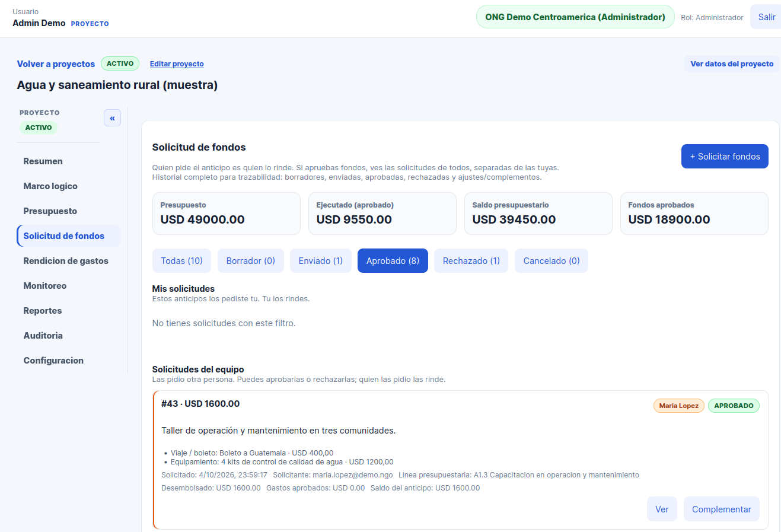Select the Aprobado (8) filter
781x532 pixels.
[x=393, y=261]
